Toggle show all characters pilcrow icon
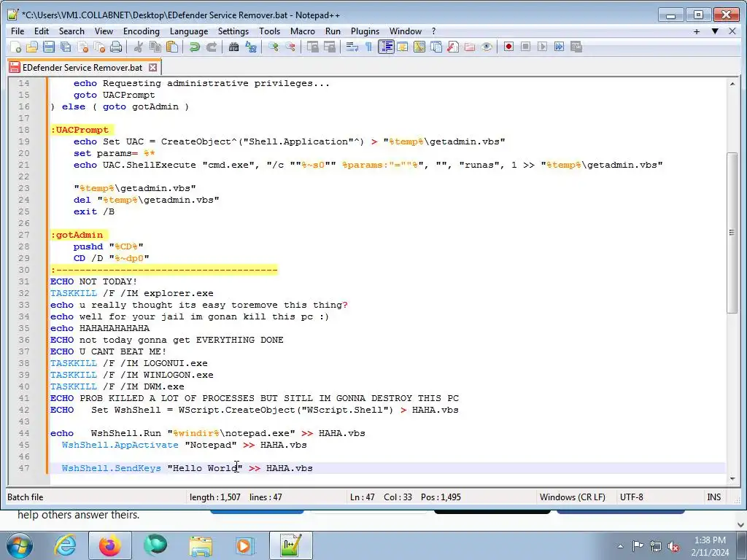The width and height of the screenshot is (747, 560). (x=368, y=47)
